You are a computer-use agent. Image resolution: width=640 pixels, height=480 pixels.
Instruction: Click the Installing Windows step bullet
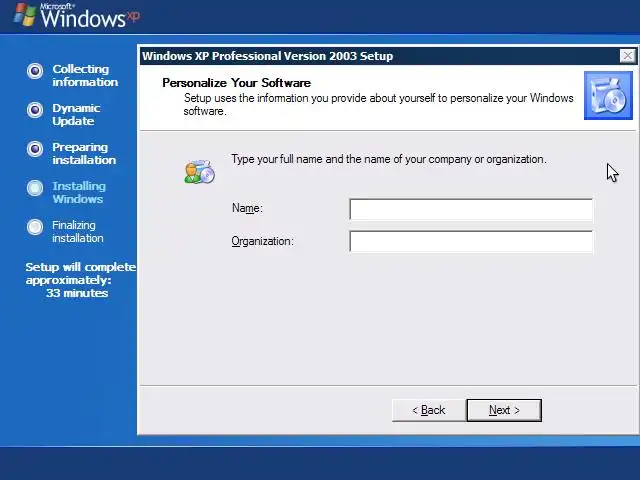[x=35, y=188]
